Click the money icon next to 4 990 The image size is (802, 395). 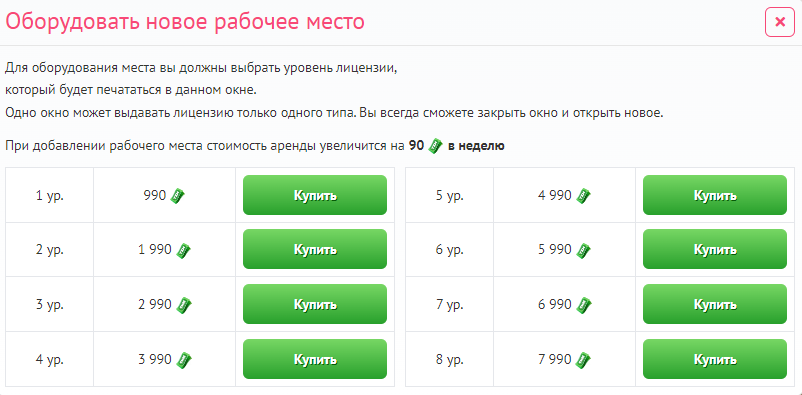coord(583,196)
